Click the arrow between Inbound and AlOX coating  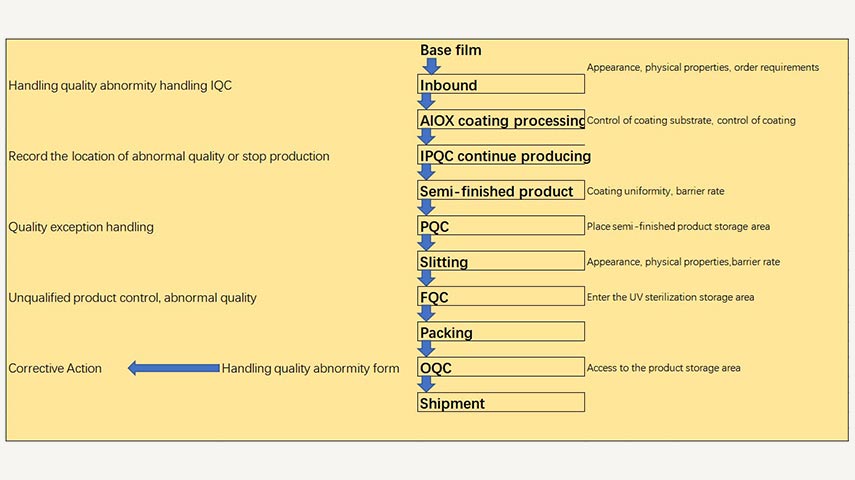[427, 101]
